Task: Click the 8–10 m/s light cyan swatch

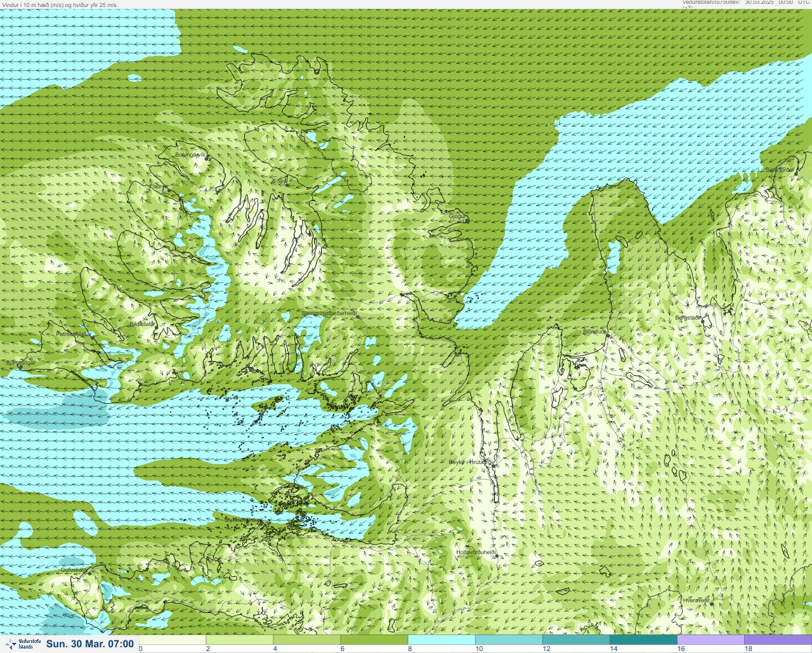Action: coord(442,640)
